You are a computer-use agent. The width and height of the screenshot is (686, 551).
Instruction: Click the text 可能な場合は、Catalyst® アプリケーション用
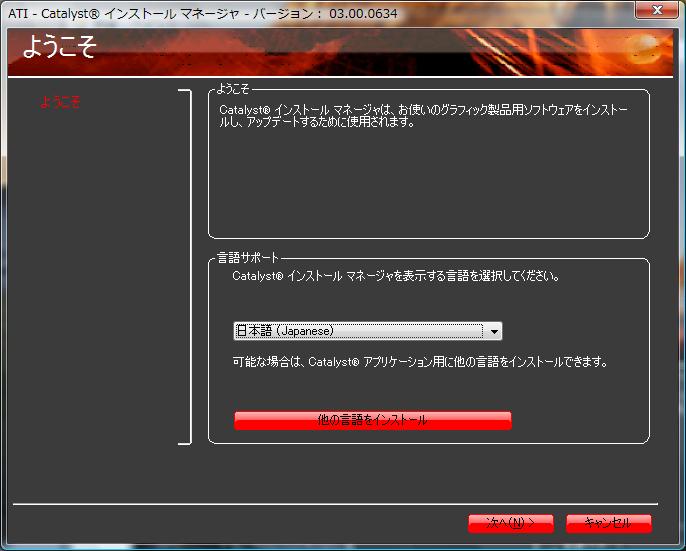(x=338, y=362)
